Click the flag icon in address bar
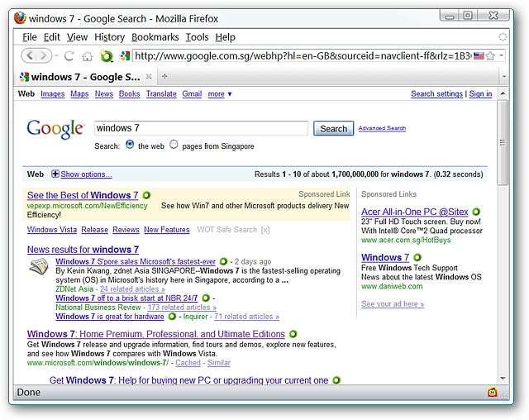The image size is (529, 420). tap(479, 55)
